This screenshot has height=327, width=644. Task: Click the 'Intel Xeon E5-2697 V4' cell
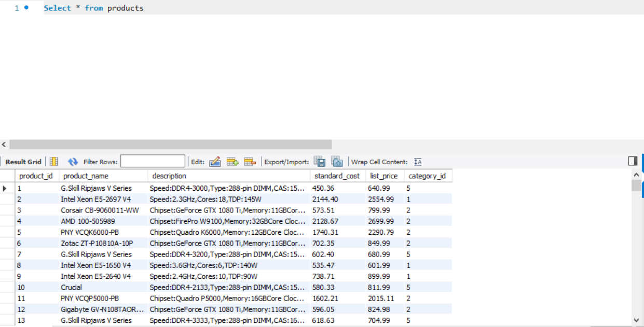(x=104, y=200)
